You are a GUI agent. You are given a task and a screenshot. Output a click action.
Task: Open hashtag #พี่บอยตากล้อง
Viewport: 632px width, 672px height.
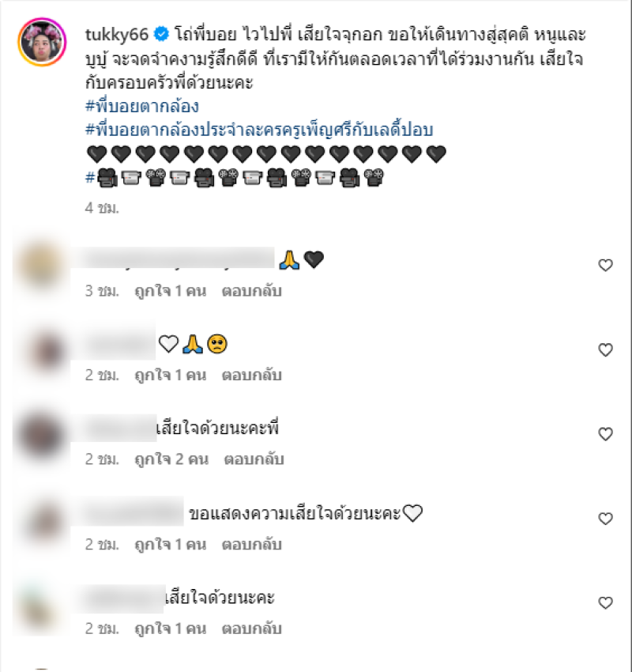(141, 106)
